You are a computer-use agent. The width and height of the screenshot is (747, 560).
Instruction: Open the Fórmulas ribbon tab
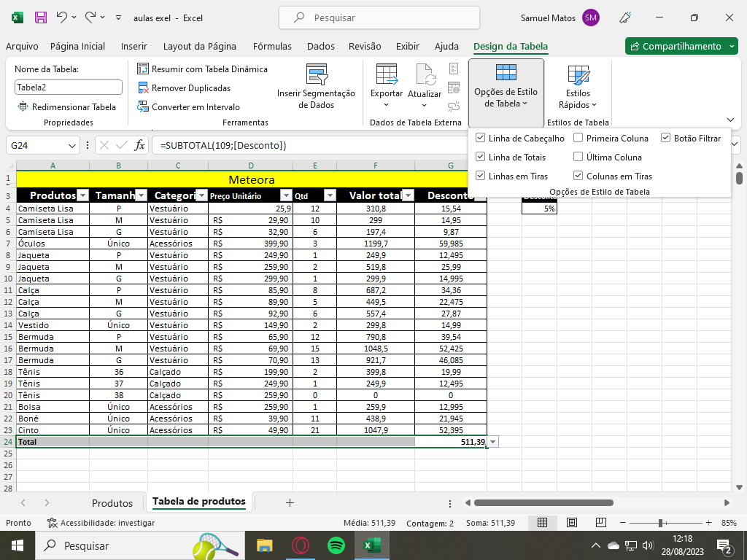(x=272, y=46)
